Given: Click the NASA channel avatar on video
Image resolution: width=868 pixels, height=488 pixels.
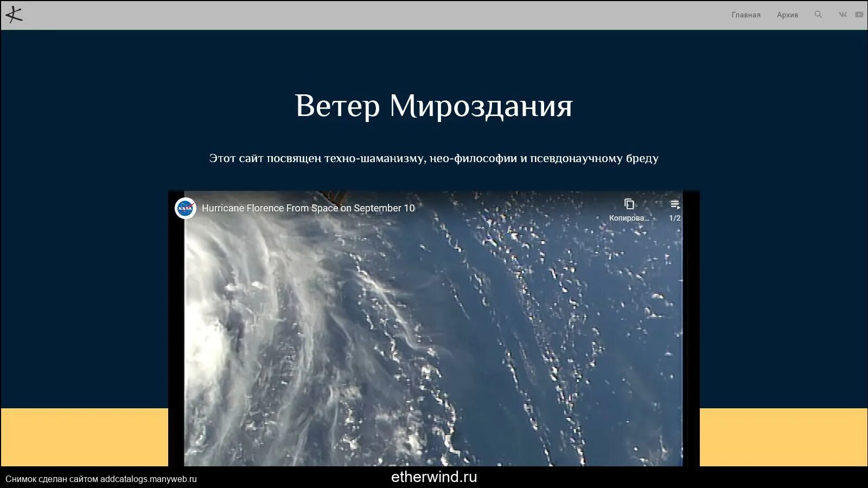Looking at the screenshot, I should (x=186, y=208).
